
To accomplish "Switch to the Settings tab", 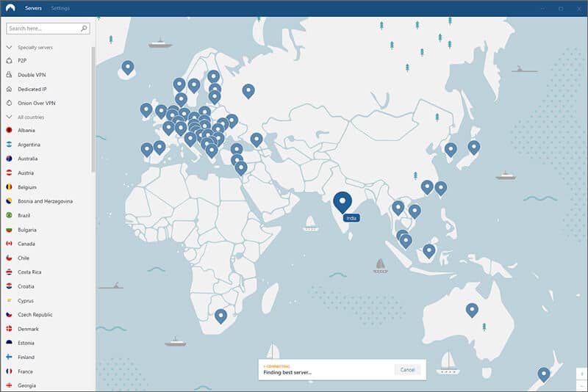I will point(60,8).
